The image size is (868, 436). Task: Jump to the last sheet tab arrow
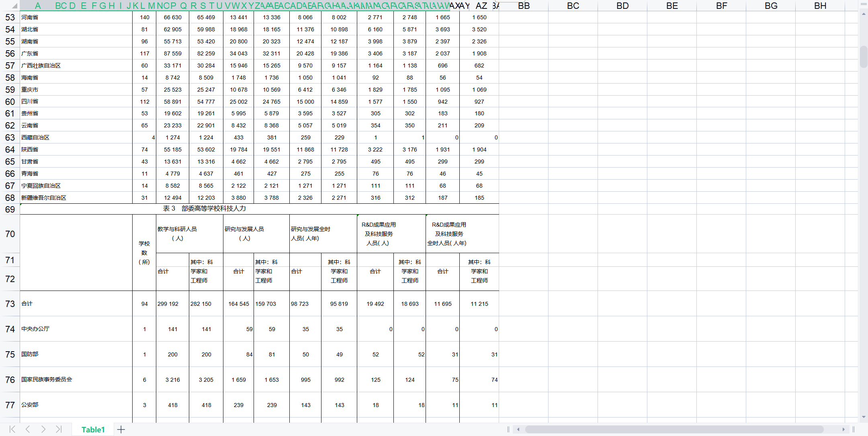[x=59, y=429]
